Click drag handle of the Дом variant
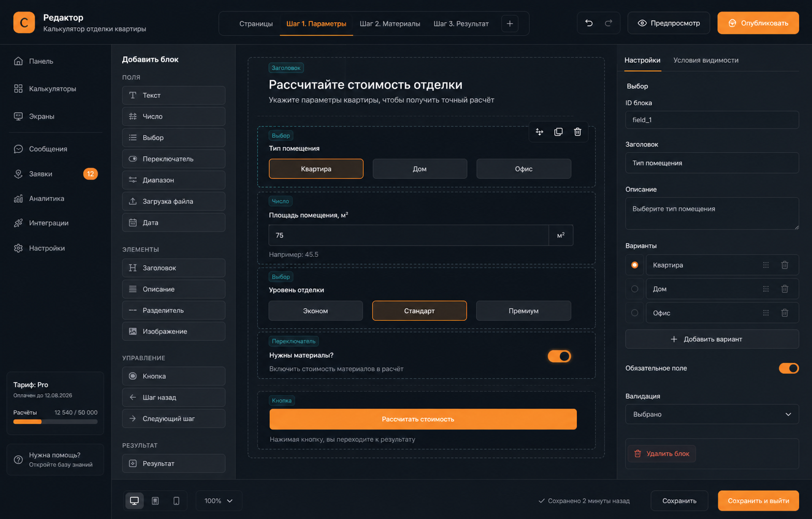Viewport: 812px width, 519px height. click(766, 289)
